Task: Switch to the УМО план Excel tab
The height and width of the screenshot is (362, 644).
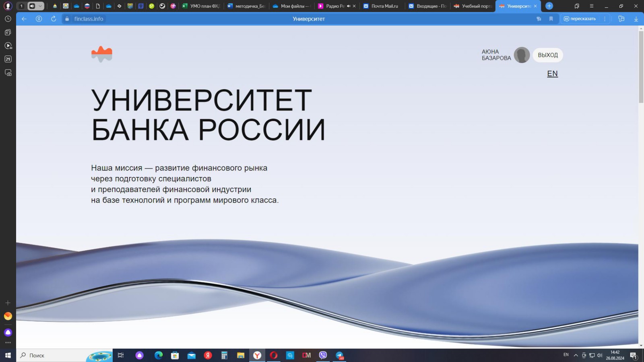Action: (x=201, y=6)
